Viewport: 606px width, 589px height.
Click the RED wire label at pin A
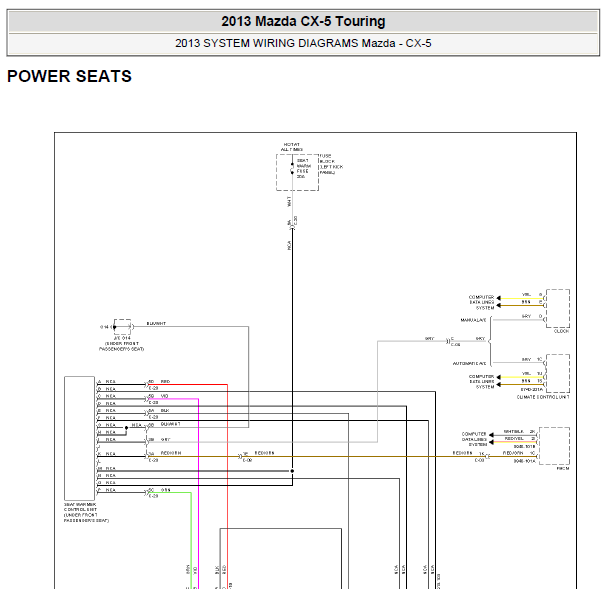coord(165,381)
